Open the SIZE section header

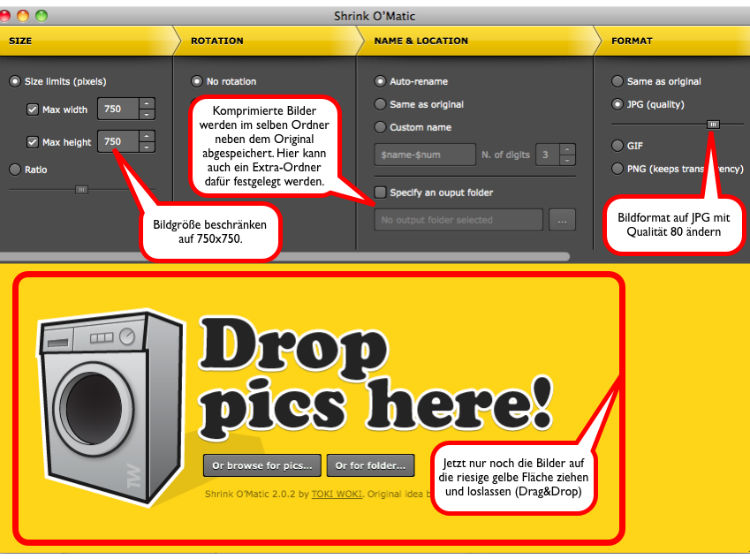(86, 41)
